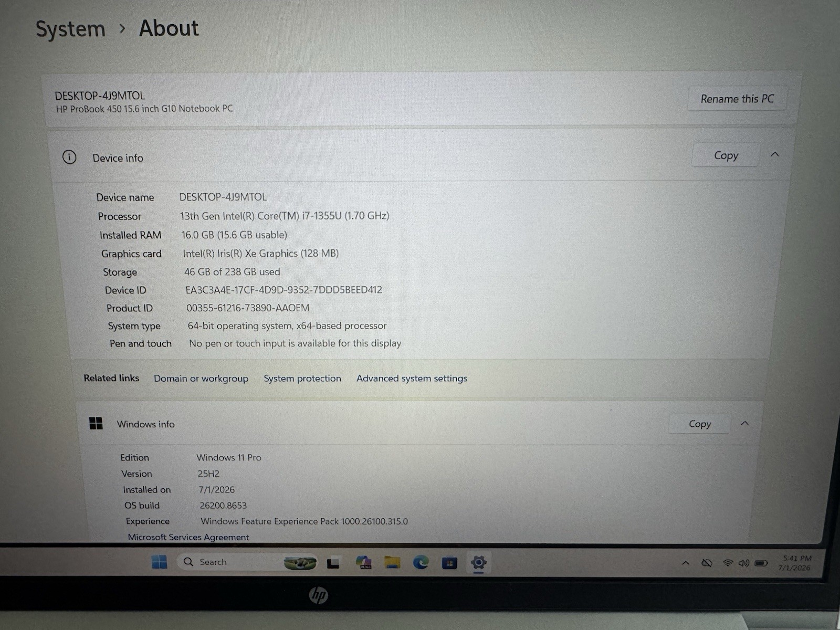Image resolution: width=840 pixels, height=630 pixels.
Task: Open Task View on the taskbar
Action: pos(333,563)
